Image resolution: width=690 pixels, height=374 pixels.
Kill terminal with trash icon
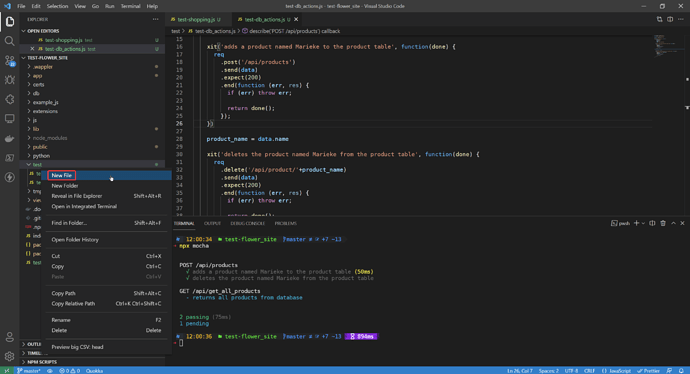click(x=663, y=223)
